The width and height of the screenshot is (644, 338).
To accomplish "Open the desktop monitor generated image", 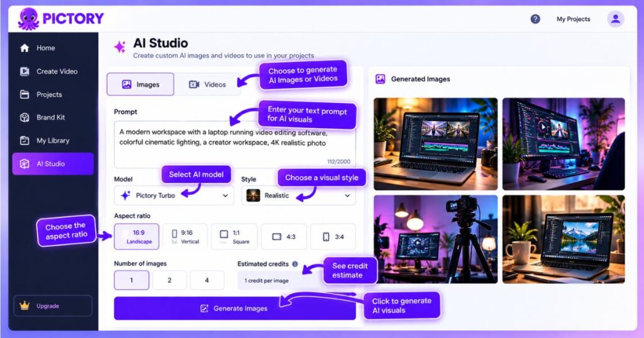I will tap(563, 144).
